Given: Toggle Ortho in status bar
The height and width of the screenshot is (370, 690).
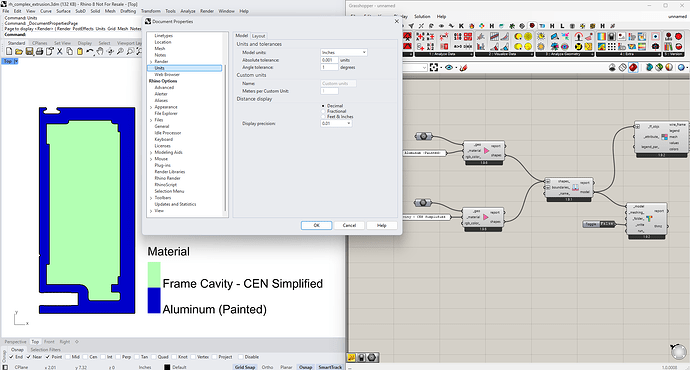Looking at the screenshot, I should (x=267, y=367).
